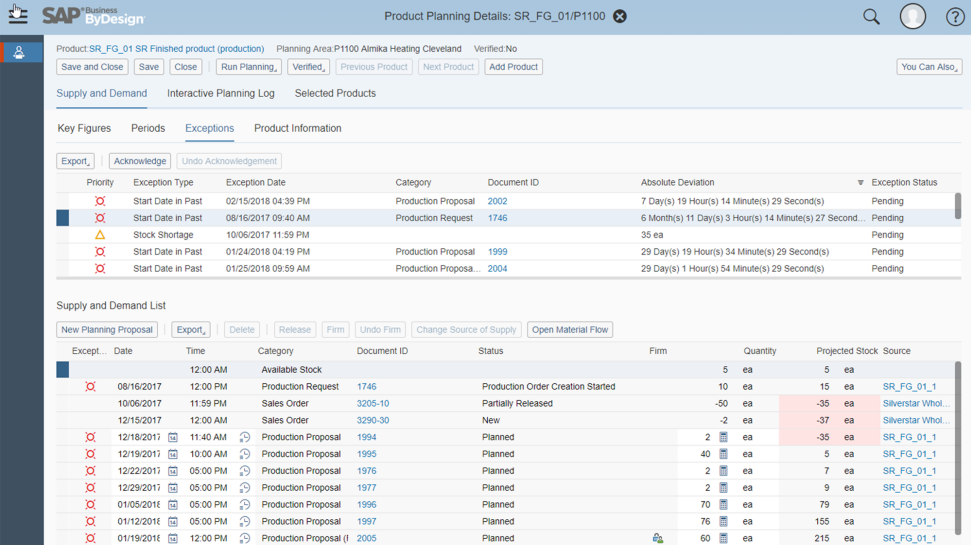Open the You Can Also menu
Viewport: 971px width, 545px height.
click(929, 67)
